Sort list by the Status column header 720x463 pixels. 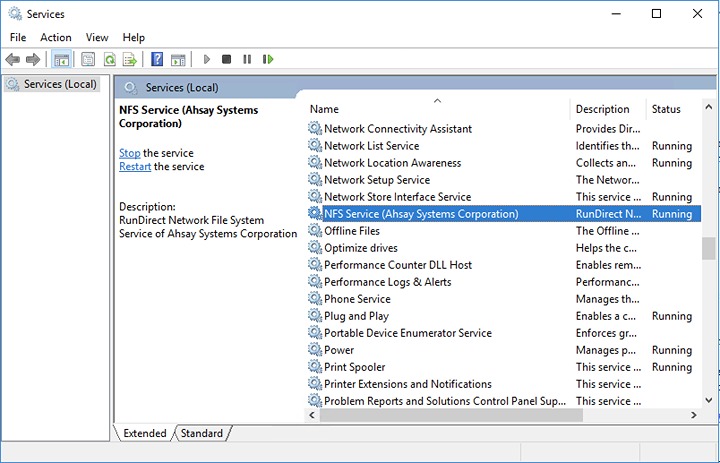pyautogui.click(x=666, y=109)
